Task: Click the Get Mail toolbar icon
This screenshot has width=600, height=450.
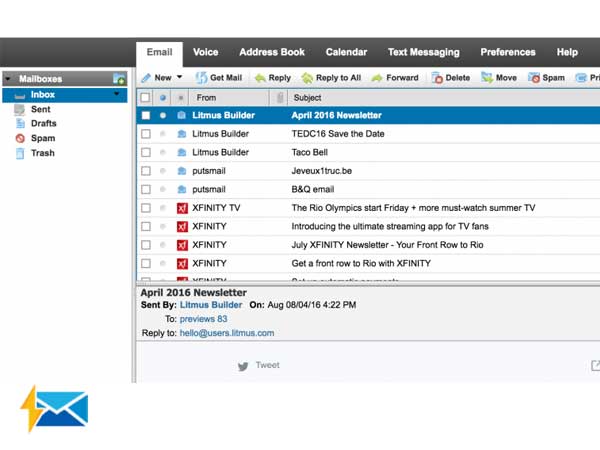Action: point(202,77)
